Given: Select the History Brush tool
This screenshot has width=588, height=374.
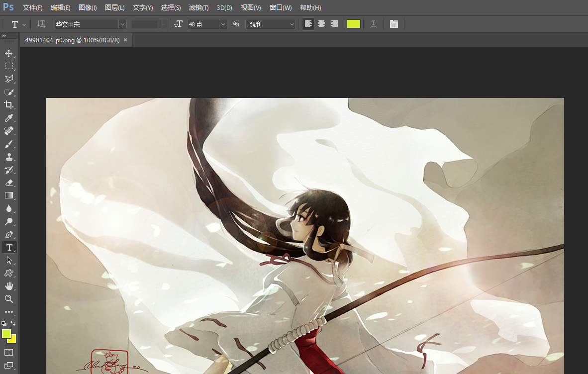Looking at the screenshot, I should tap(8, 170).
